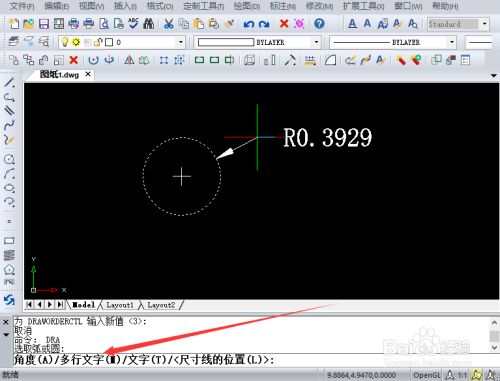Toggle the layer lightbulb on/off

click(x=65, y=42)
